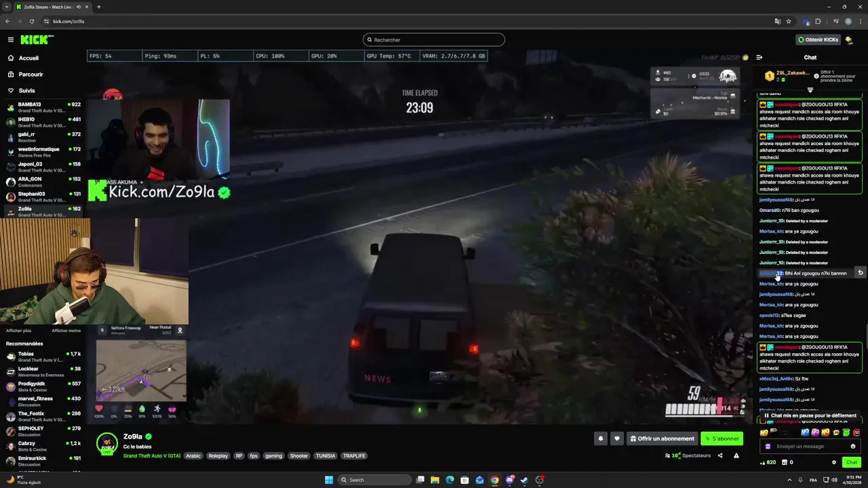The height and width of the screenshot is (488, 868).
Task: Open the Windows Start menu
Action: tap(329, 480)
